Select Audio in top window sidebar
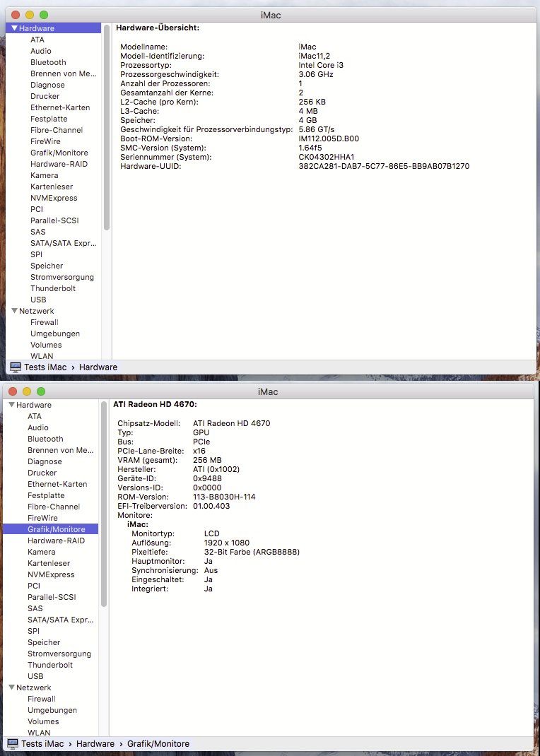540x756 pixels. point(40,51)
